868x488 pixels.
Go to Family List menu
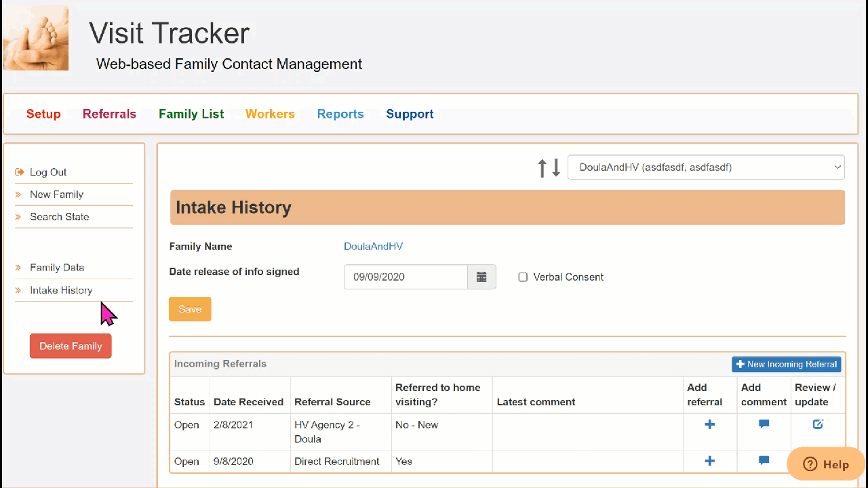[191, 114]
